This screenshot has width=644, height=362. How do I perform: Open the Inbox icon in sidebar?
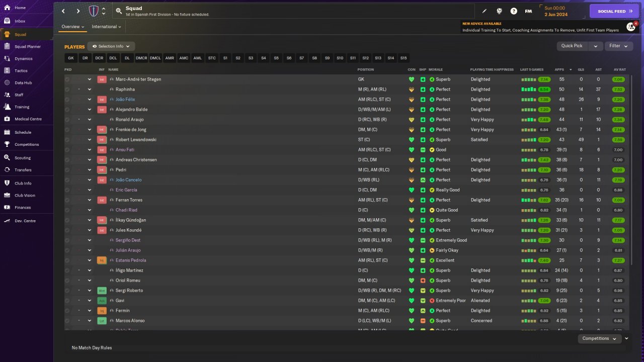(x=7, y=21)
